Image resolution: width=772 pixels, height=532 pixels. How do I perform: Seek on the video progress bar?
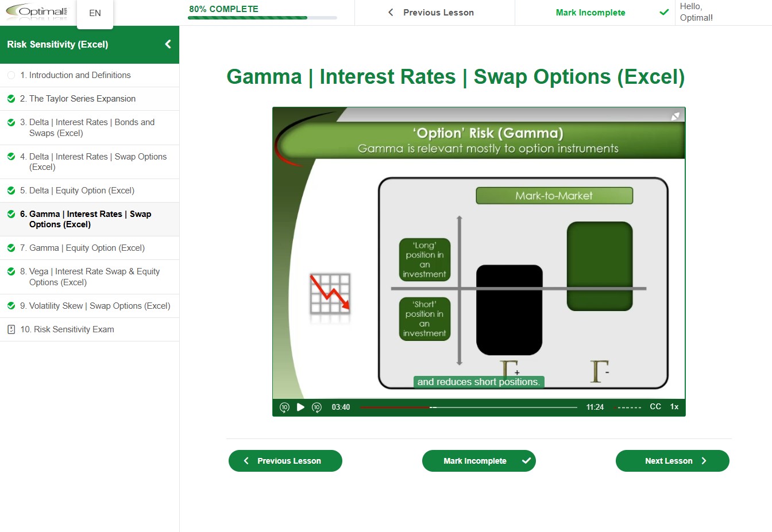pos(468,407)
